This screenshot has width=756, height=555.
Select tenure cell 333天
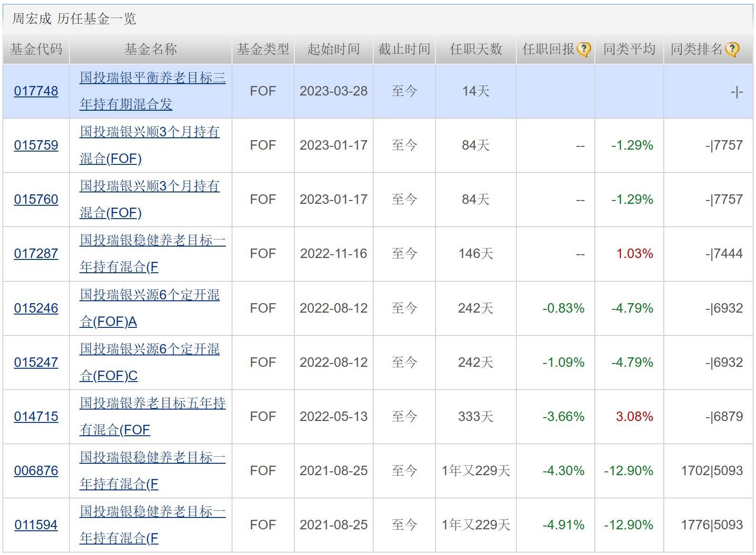[x=476, y=417]
